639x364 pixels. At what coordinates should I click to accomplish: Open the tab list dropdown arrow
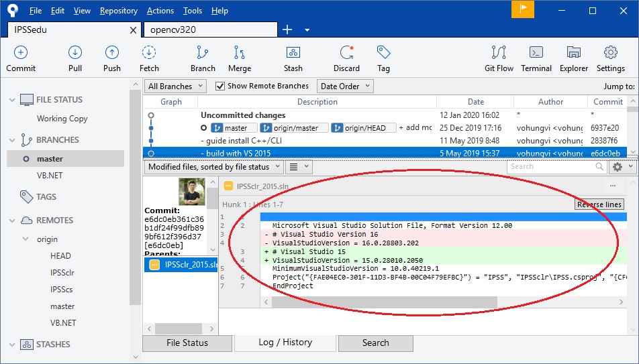click(x=307, y=30)
